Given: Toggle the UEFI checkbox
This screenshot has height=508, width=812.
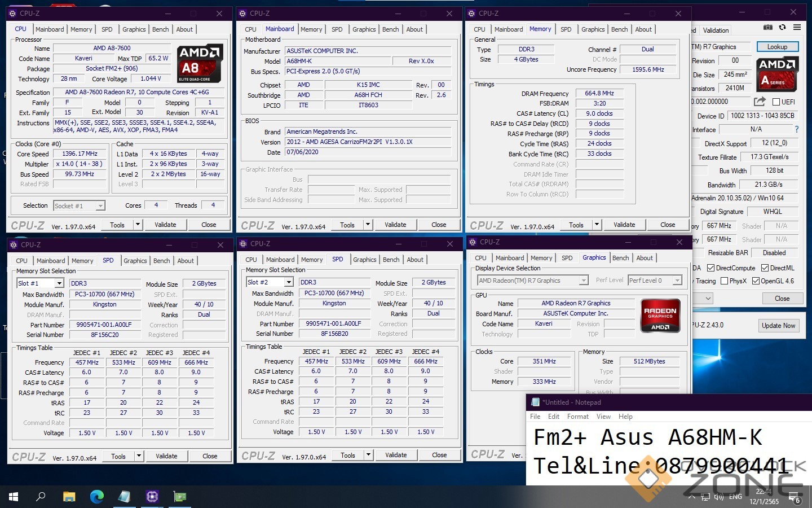Looking at the screenshot, I should pos(776,102).
